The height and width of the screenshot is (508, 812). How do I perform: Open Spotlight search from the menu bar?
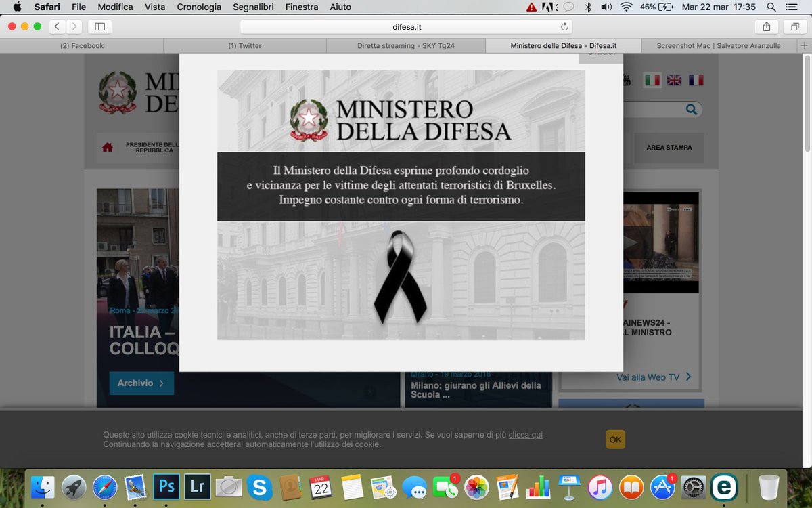tap(770, 7)
